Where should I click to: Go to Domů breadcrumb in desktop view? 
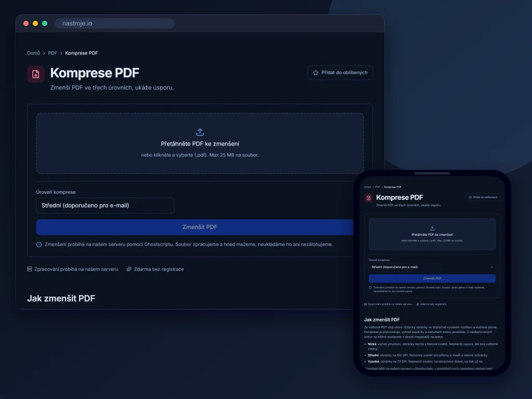pyautogui.click(x=34, y=53)
